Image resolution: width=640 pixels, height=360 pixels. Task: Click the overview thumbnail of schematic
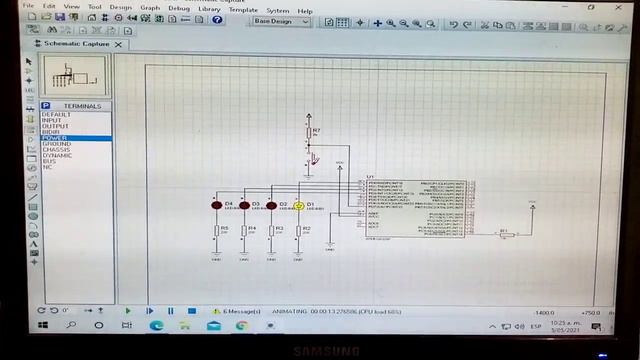75,76
